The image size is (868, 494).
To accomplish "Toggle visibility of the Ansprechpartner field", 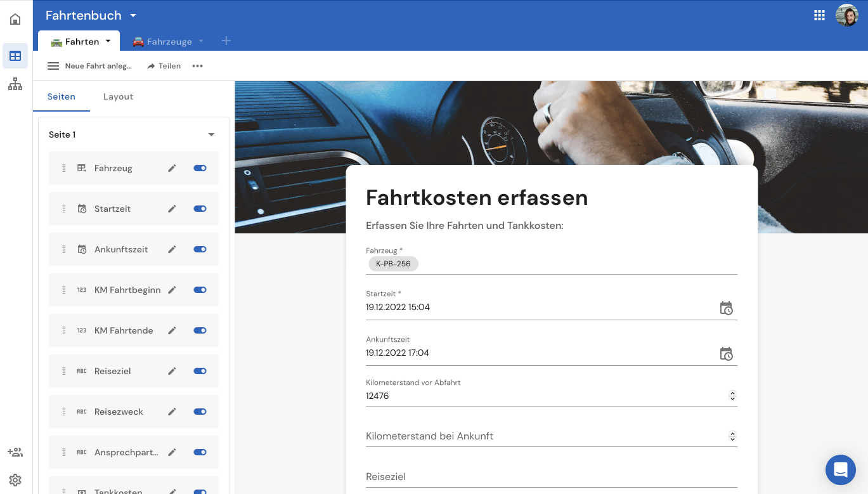I will [200, 452].
